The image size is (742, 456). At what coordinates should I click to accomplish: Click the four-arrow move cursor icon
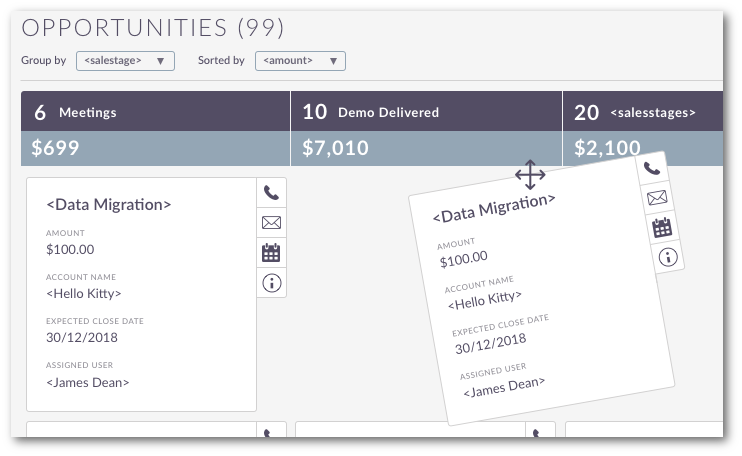530,175
